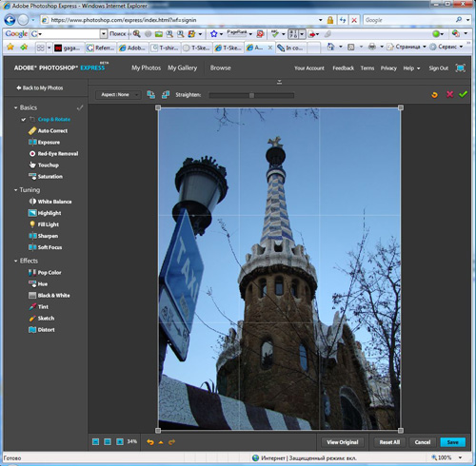This screenshot has height=466, width=476.
Task: Click the browser Back button
Action: (x=10, y=20)
